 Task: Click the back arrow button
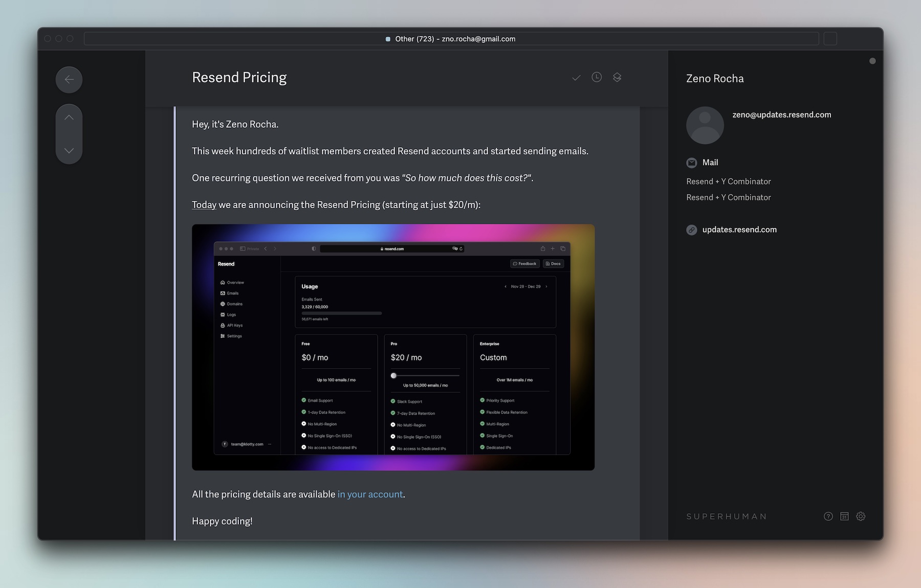pyautogui.click(x=69, y=80)
